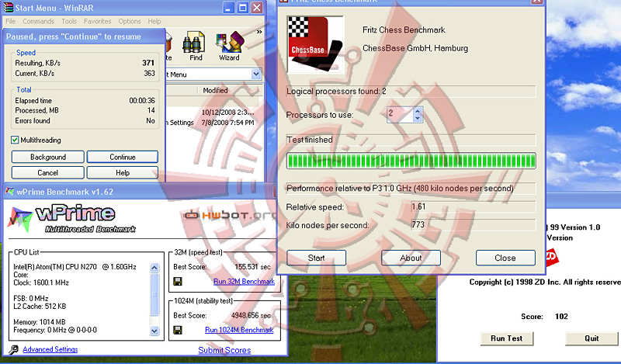The width and height of the screenshot is (621, 364).
Task: Click the Background button
Action: pos(48,157)
